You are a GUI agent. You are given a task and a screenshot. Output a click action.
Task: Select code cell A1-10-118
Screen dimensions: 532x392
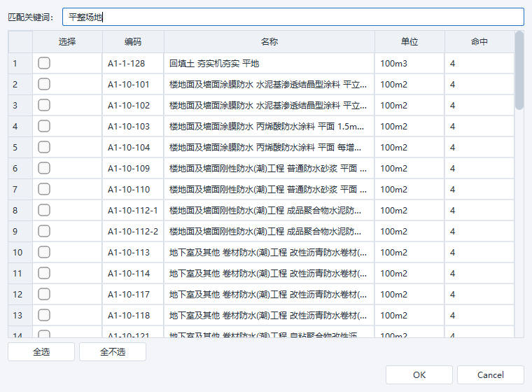point(133,316)
